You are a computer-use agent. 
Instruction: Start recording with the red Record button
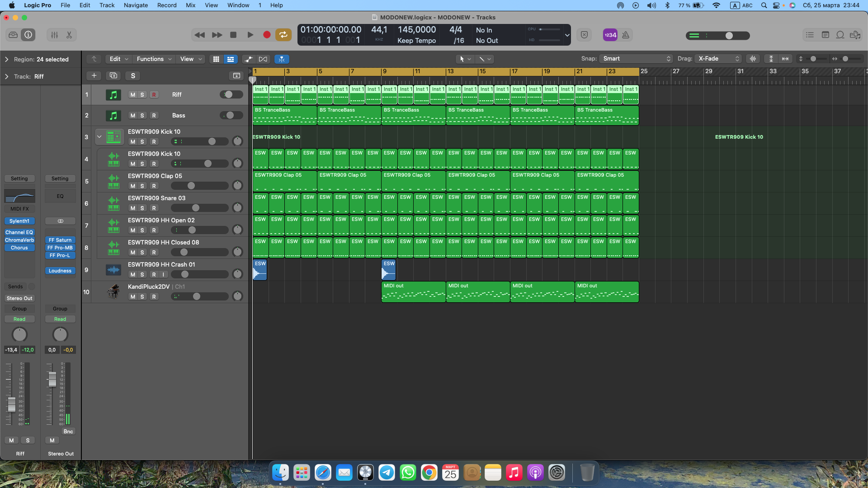click(x=267, y=35)
